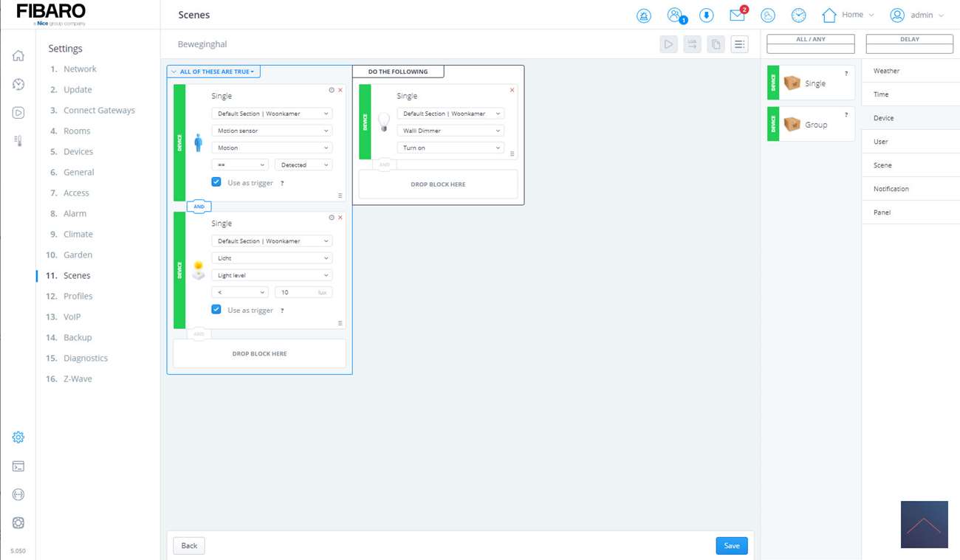The height and width of the screenshot is (560, 960).
Task: Click the run scene play icon
Action: point(668,44)
